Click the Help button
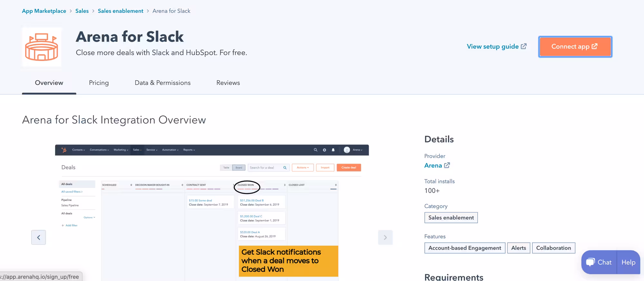Image resolution: width=644 pixels, height=281 pixels. [x=629, y=262]
